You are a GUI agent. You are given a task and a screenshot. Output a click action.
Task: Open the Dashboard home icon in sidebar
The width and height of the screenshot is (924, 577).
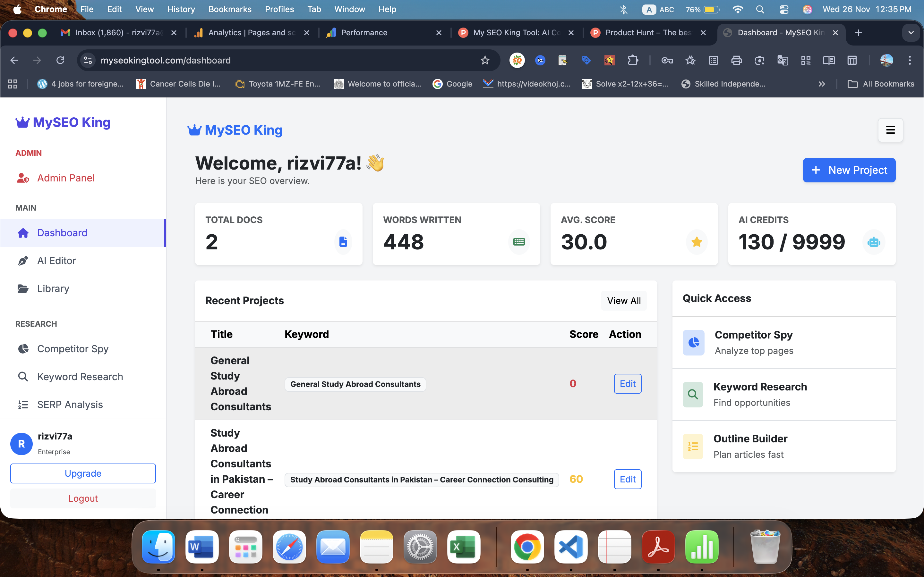coord(23,232)
